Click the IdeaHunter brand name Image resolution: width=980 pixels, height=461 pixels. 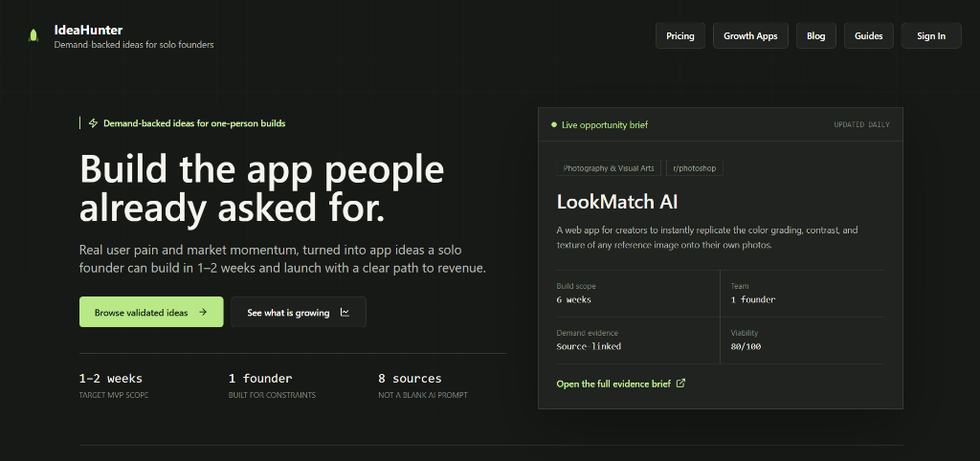tap(88, 30)
